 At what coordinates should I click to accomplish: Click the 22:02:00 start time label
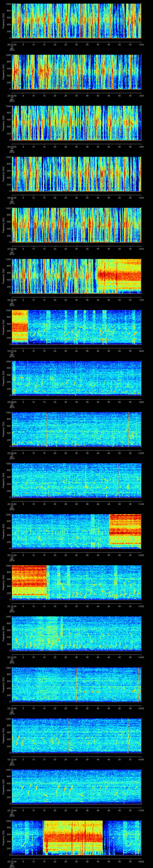tap(12, 96)
